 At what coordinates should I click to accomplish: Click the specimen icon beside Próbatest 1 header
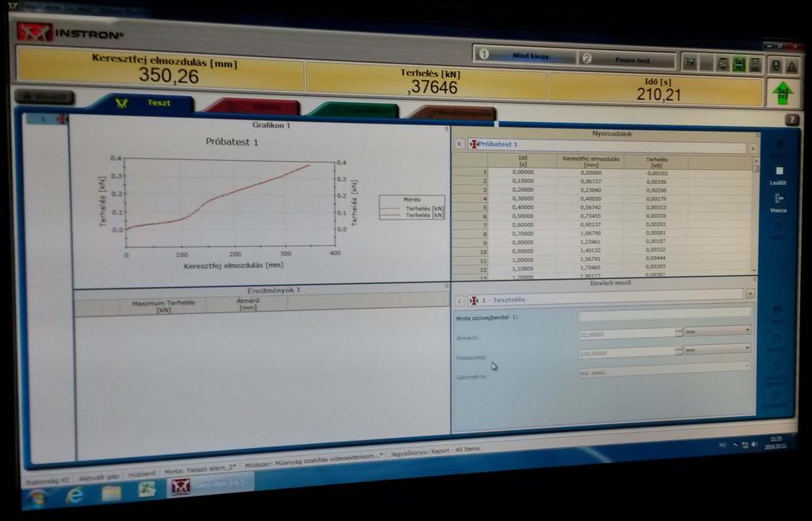click(473, 144)
